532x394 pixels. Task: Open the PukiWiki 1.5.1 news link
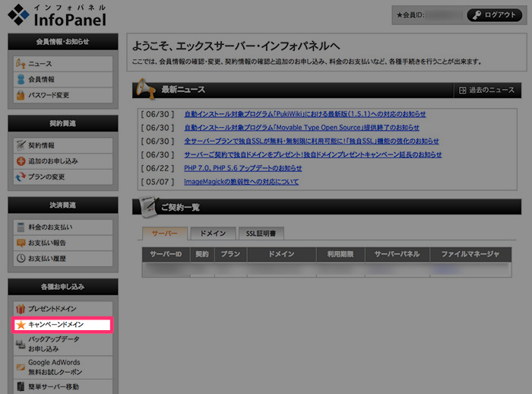tap(305, 114)
